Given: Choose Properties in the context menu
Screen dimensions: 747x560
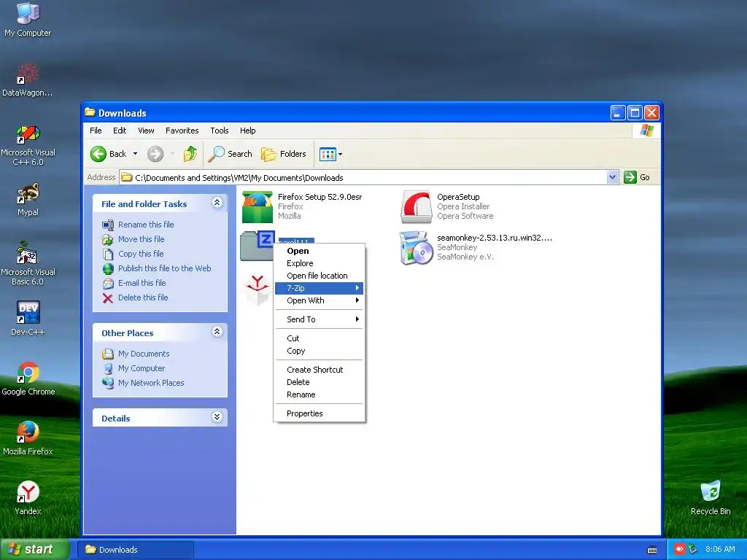Looking at the screenshot, I should pos(319,413).
